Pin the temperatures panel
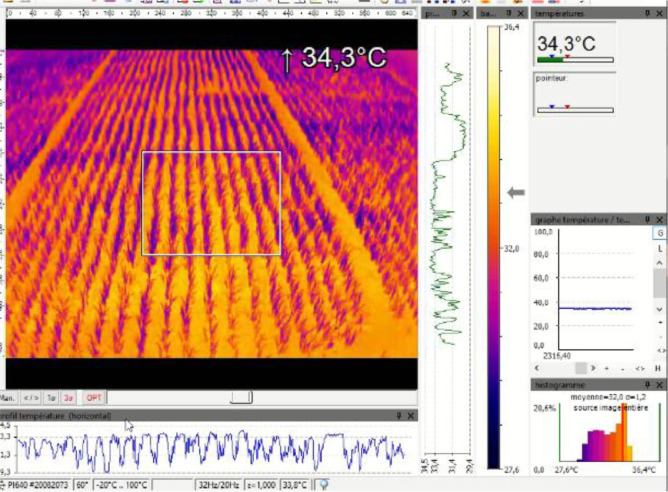 [648, 14]
